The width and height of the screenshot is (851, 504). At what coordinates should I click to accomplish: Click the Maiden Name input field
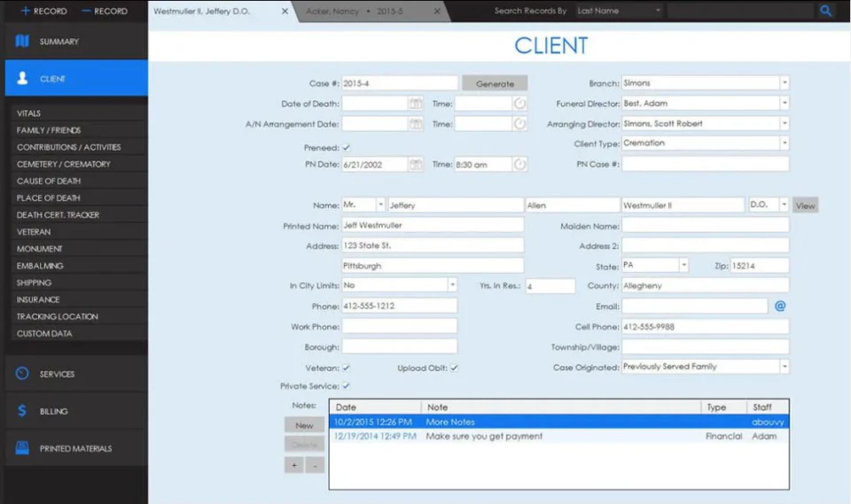(x=705, y=225)
